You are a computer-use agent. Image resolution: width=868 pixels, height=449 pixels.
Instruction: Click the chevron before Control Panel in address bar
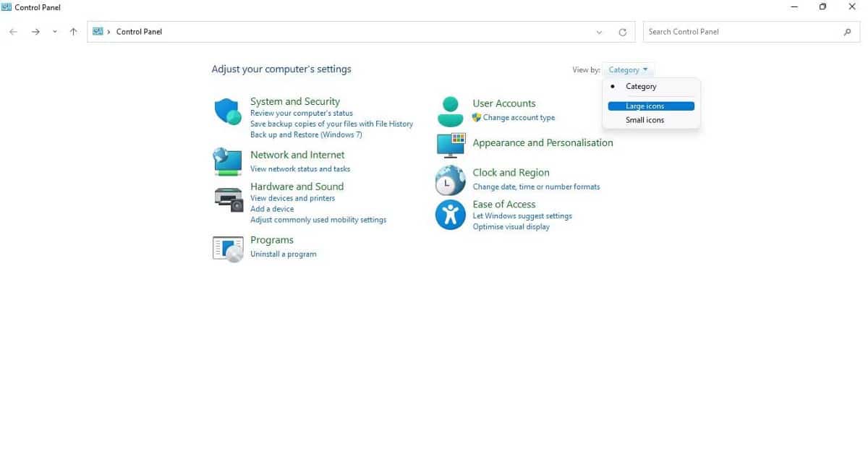click(x=109, y=32)
